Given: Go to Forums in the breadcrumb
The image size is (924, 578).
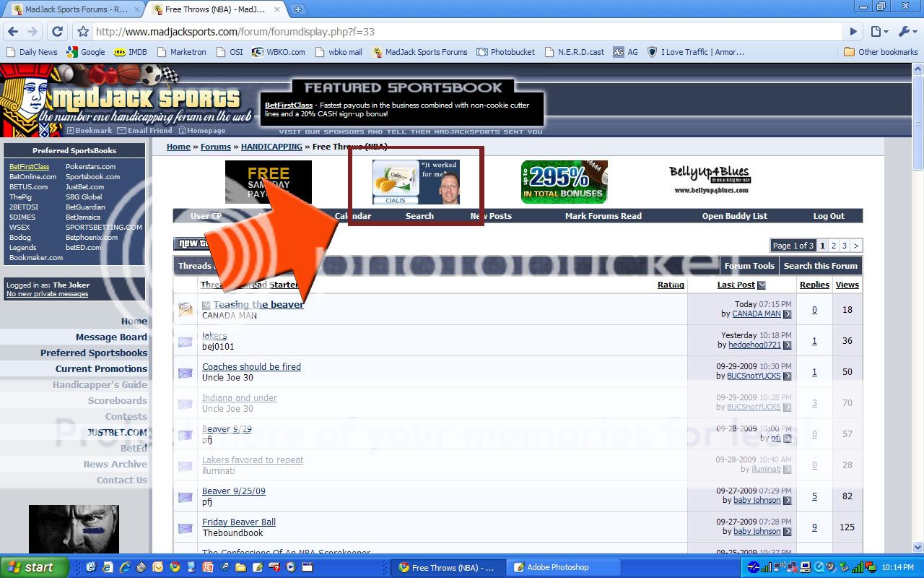Looking at the screenshot, I should coord(216,147).
